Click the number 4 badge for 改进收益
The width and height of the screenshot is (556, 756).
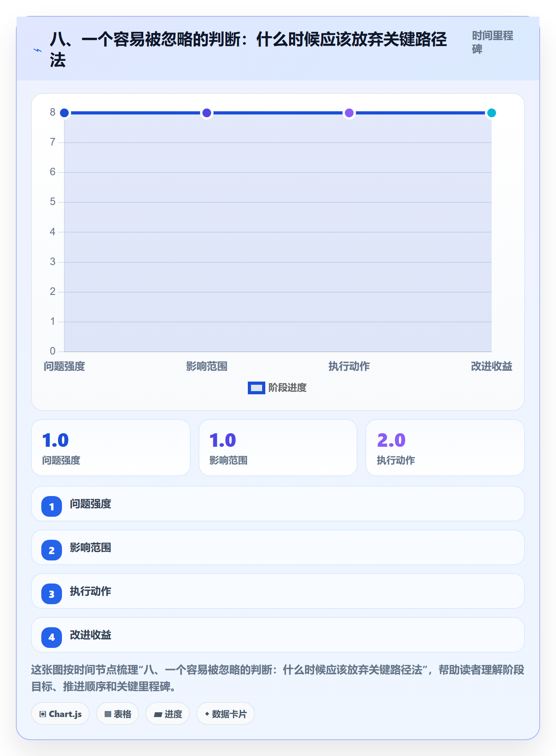point(52,638)
